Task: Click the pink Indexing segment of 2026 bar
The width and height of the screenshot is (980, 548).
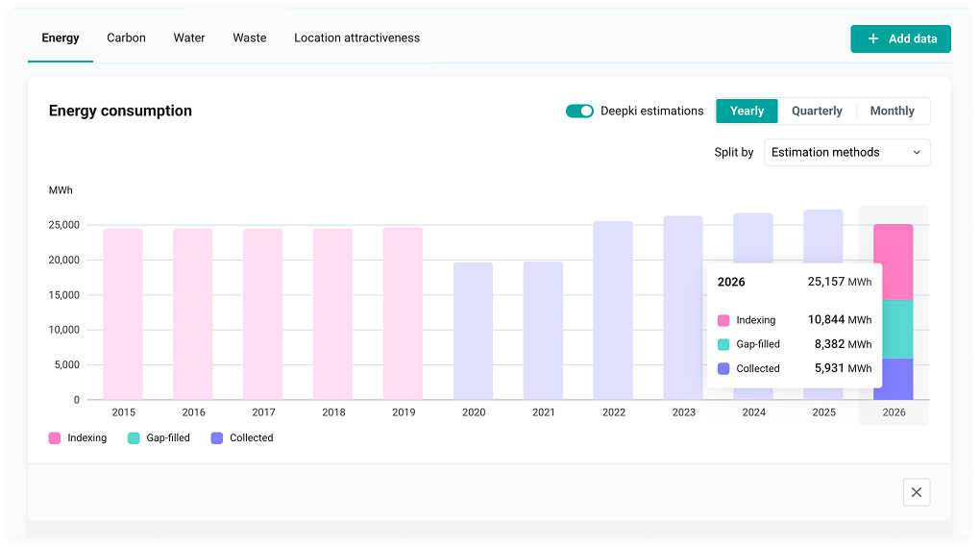Action: click(894, 262)
